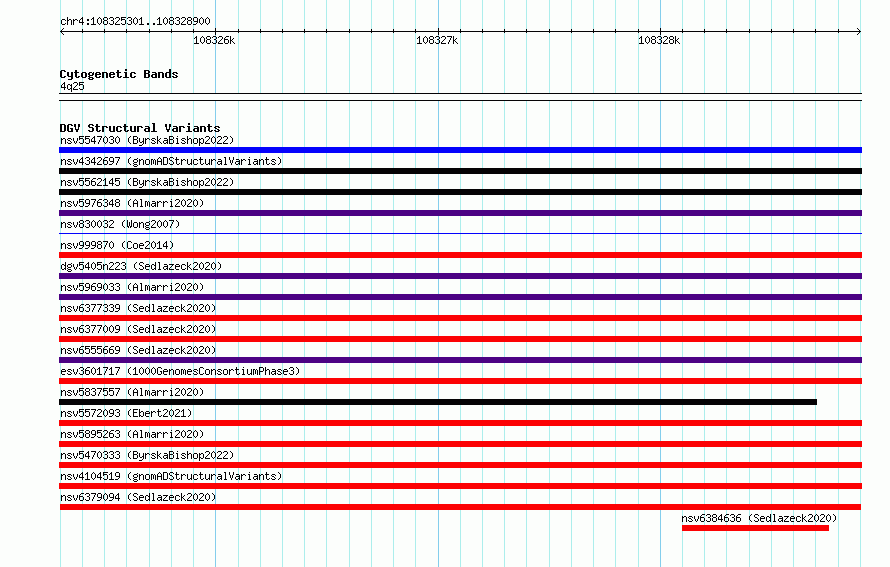Viewport: 890px width, 567px height.
Task: Click the red bar under nsv6379094
Action: coord(460,507)
